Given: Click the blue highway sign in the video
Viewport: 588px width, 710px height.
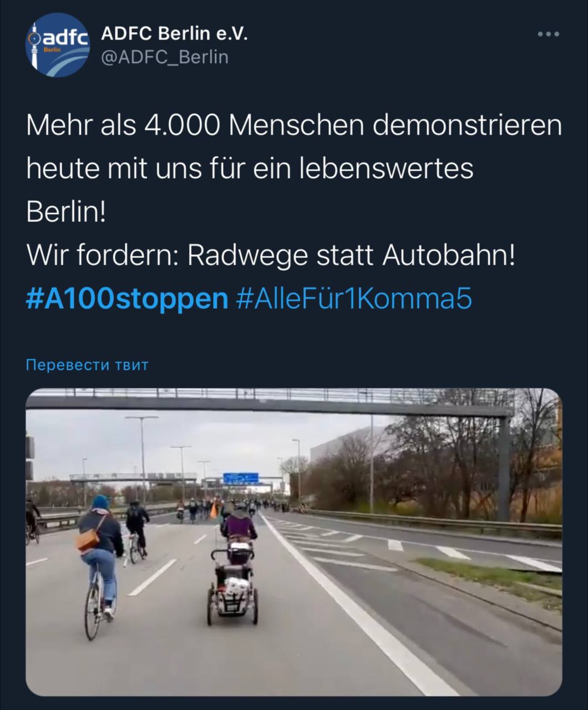Looking at the screenshot, I should pyautogui.click(x=241, y=478).
